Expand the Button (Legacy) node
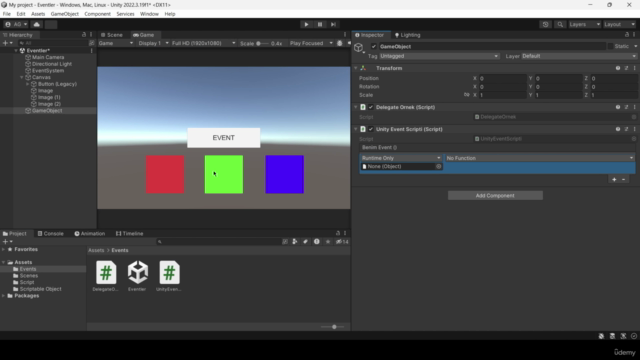Image resolution: width=640 pixels, height=360 pixels. 28,84
